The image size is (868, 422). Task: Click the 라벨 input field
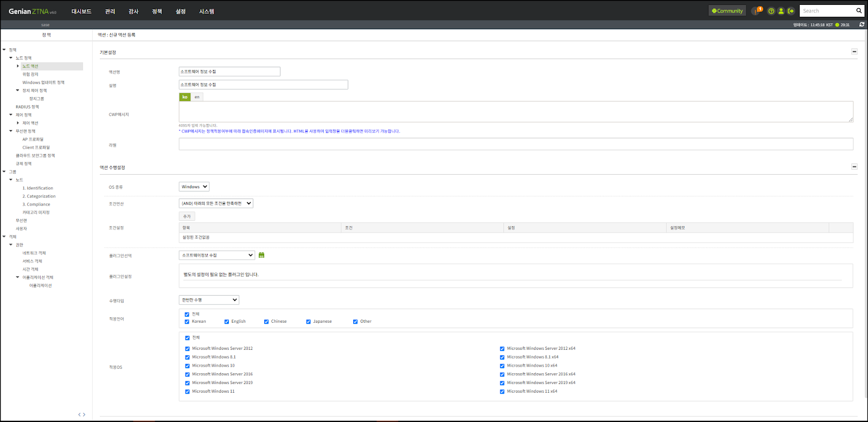pos(515,144)
